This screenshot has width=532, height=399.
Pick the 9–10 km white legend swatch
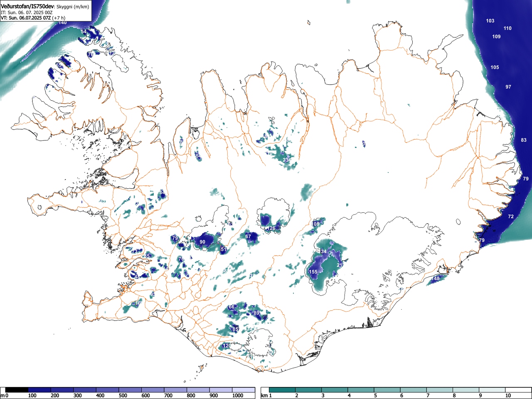click(x=493, y=390)
